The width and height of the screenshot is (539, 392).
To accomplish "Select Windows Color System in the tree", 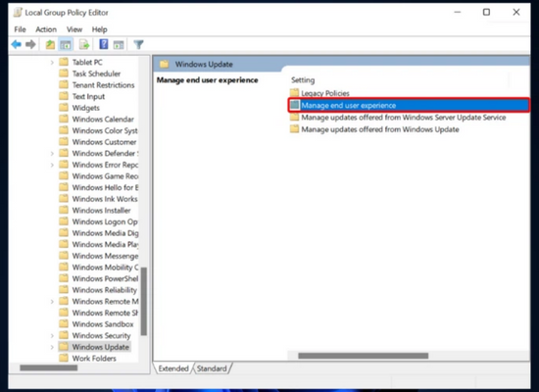I will coord(105,130).
